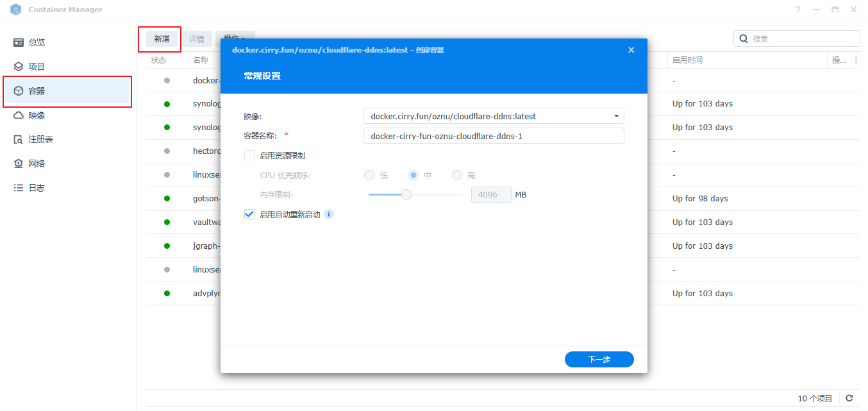Toggle the auto-restart (启用自动重新启动) checkbox

pyautogui.click(x=249, y=215)
